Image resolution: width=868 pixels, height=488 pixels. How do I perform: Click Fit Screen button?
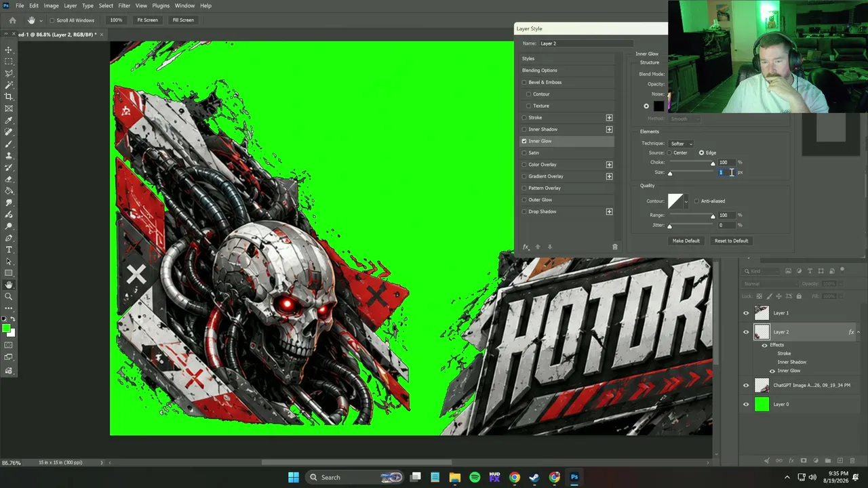coord(147,20)
